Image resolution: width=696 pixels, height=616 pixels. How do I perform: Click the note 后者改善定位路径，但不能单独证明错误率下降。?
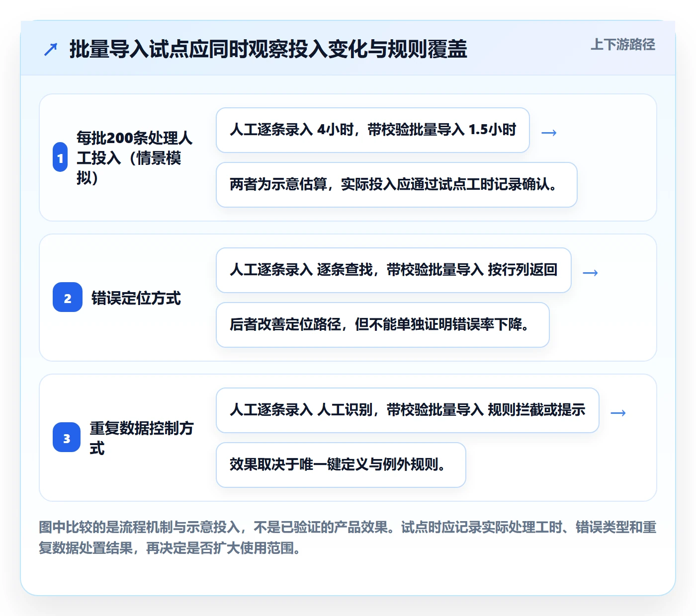click(x=383, y=325)
